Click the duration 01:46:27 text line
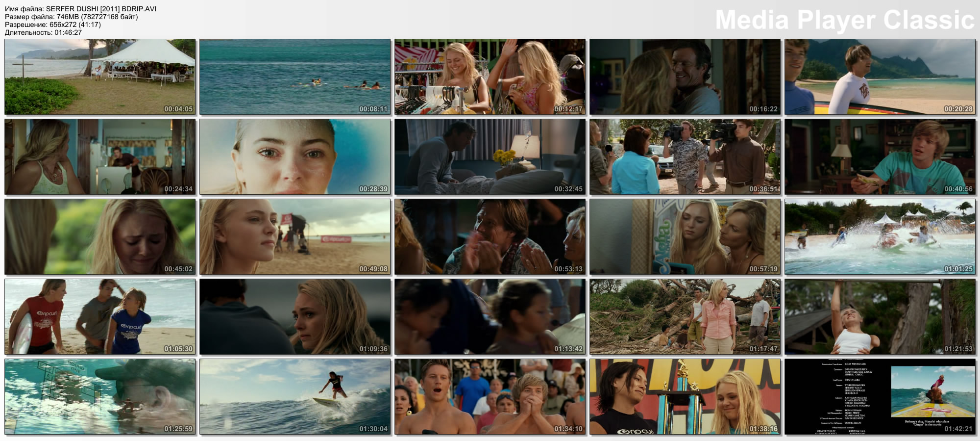 (x=43, y=32)
